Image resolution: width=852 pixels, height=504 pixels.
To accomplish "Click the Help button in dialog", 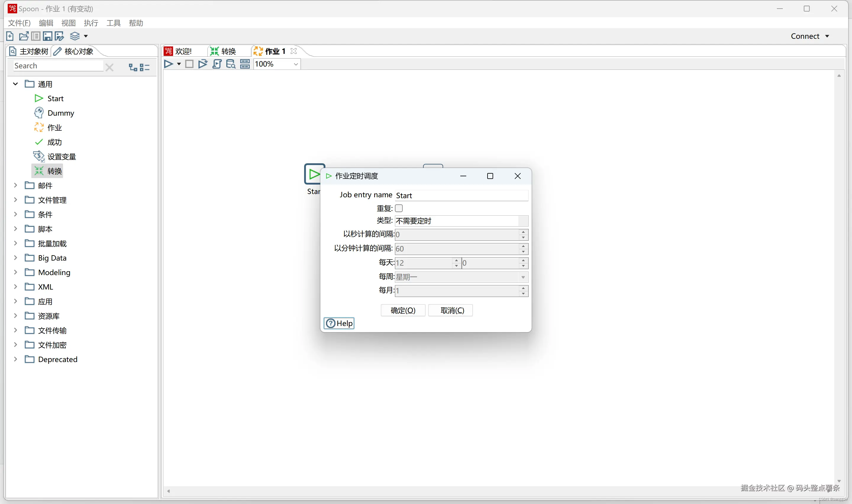I will (x=339, y=323).
